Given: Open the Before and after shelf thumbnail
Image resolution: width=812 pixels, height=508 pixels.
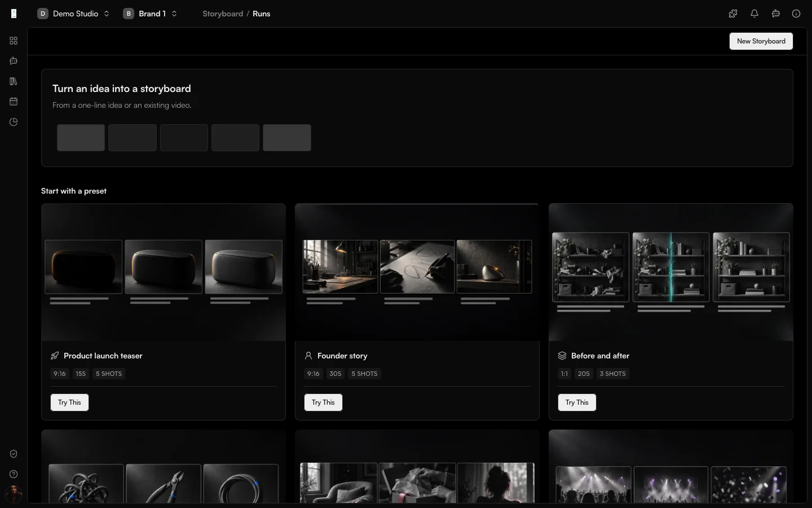Looking at the screenshot, I should (x=671, y=272).
